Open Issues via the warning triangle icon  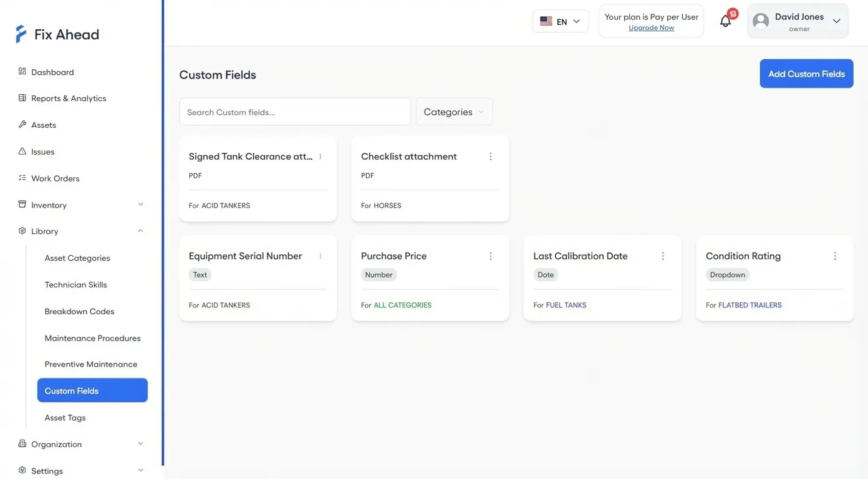22,151
